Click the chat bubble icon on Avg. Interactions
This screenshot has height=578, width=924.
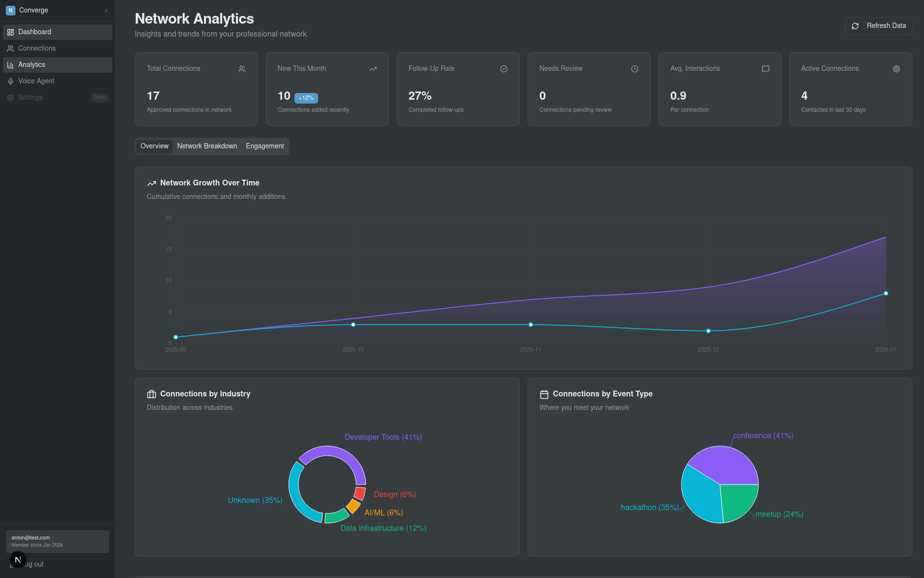click(x=766, y=69)
